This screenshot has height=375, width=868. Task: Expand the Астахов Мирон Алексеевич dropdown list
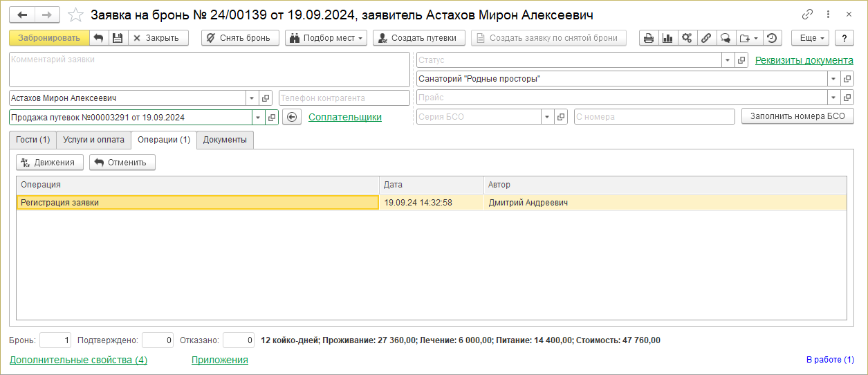251,98
